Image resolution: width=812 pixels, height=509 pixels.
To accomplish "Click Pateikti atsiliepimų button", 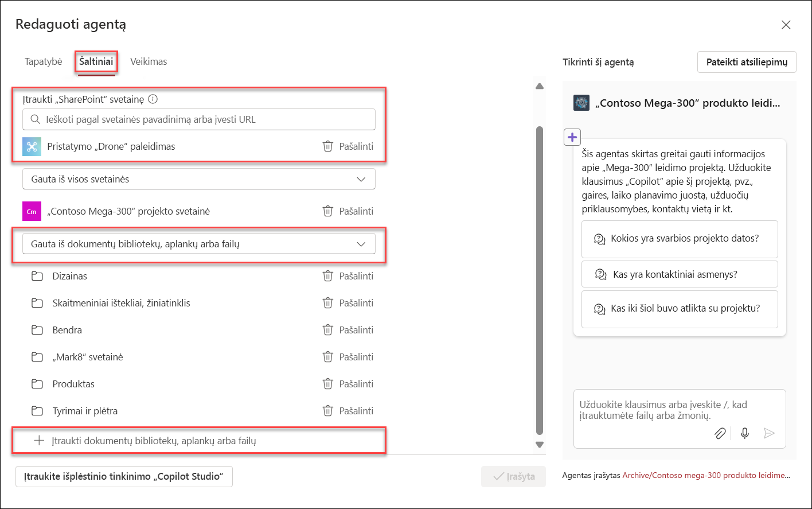I will tap(747, 62).
